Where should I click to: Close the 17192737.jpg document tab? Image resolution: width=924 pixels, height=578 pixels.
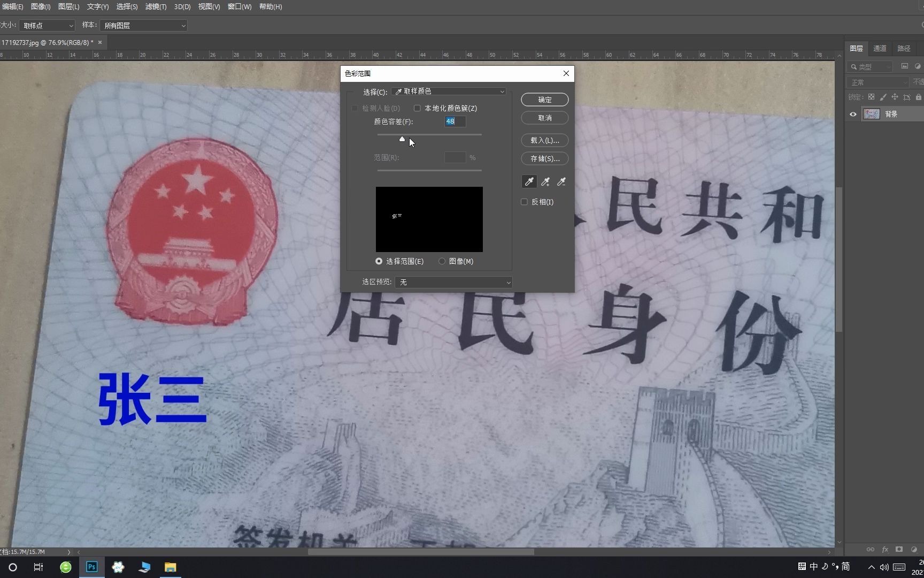click(99, 42)
